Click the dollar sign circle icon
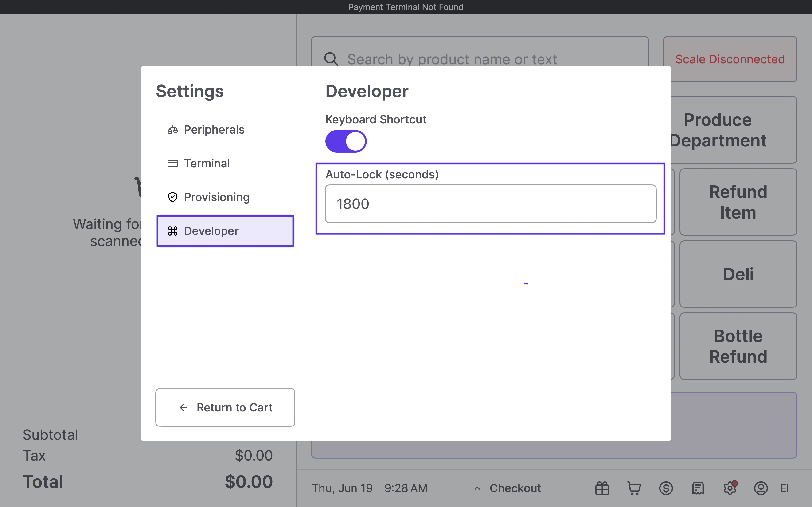The height and width of the screenshot is (507, 812). click(666, 488)
